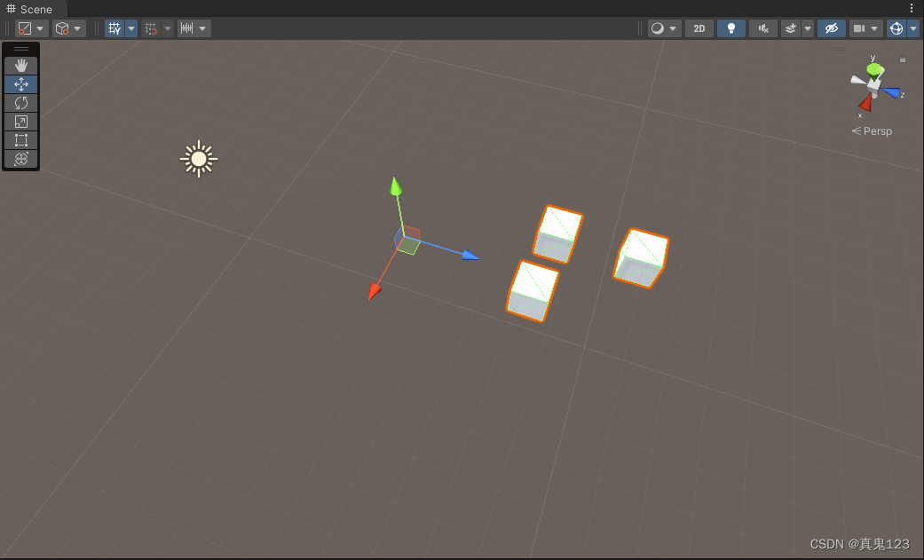Click the green Y-axis move arrow
This screenshot has width=924, height=560.
396,185
